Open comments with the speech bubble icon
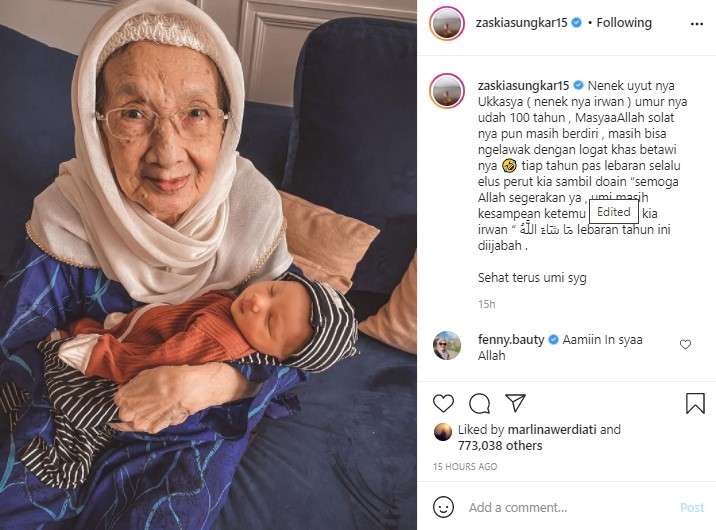 479,403
